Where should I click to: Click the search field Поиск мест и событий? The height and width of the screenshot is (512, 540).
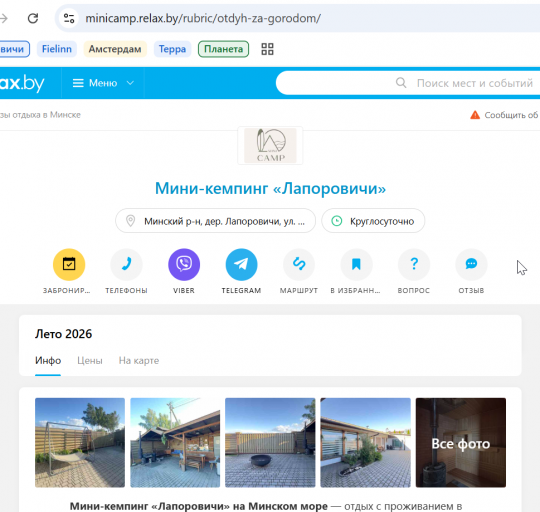408,83
